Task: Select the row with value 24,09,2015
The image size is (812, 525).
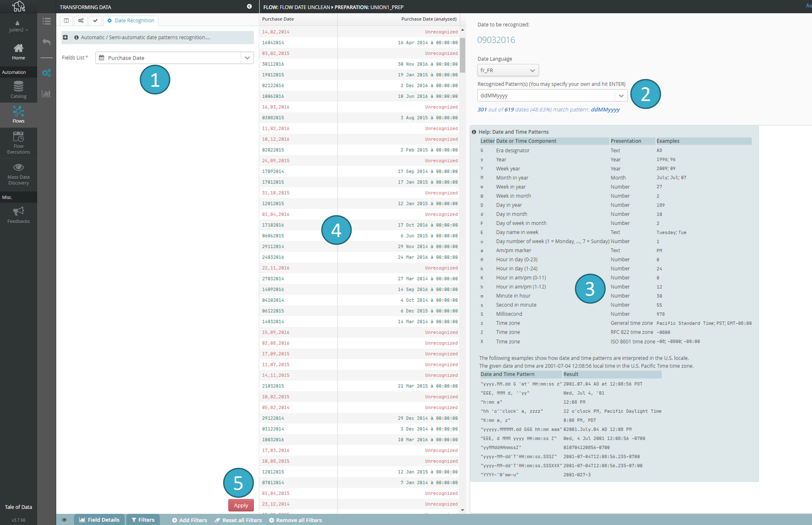Action: (359, 161)
